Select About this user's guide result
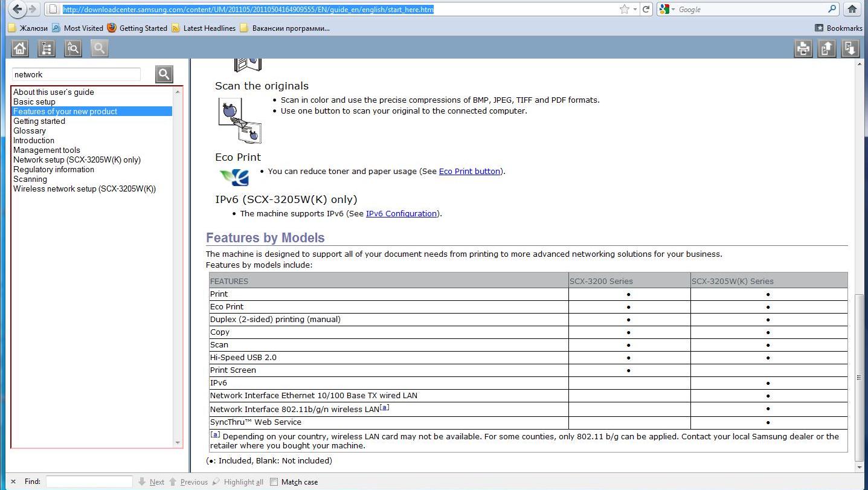The width and height of the screenshot is (868, 490). [54, 92]
